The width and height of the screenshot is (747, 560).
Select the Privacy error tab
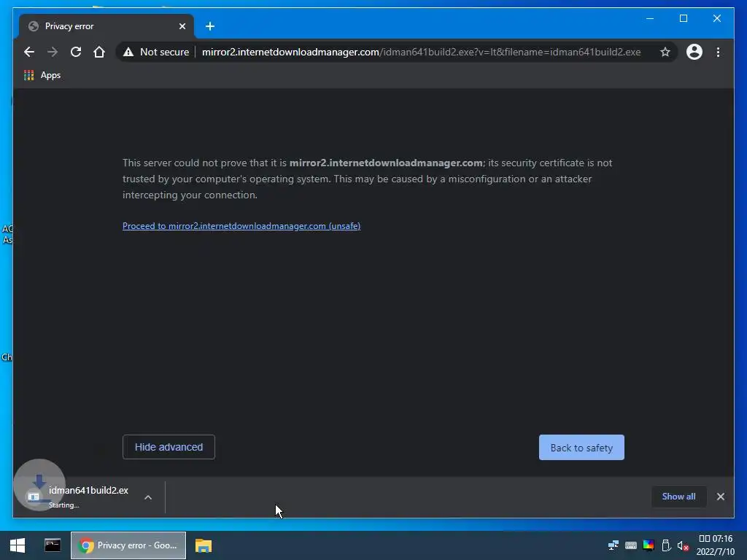pyautogui.click(x=106, y=26)
